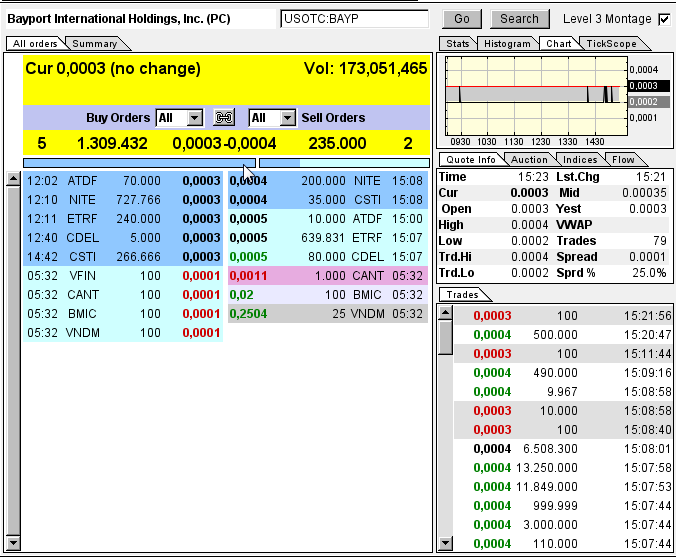This screenshot has height=558, width=676.
Task: Click the Sprd % value 25.0%
Action: coord(649,273)
